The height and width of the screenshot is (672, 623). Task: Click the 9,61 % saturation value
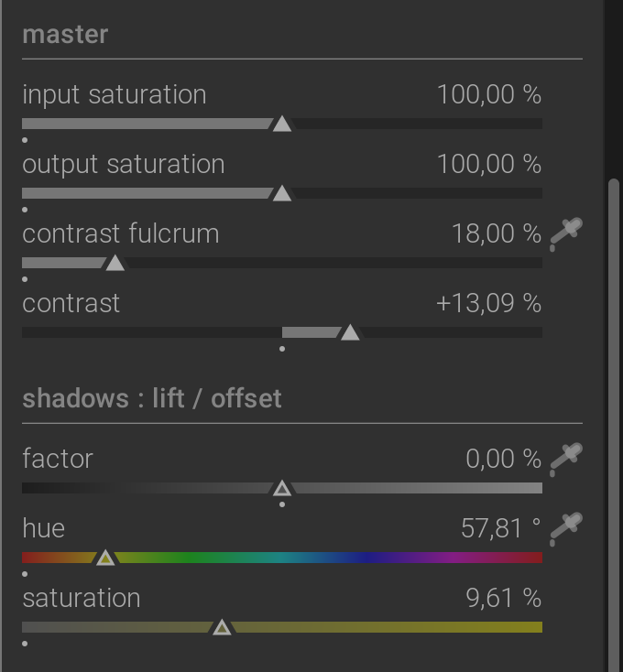click(x=503, y=598)
